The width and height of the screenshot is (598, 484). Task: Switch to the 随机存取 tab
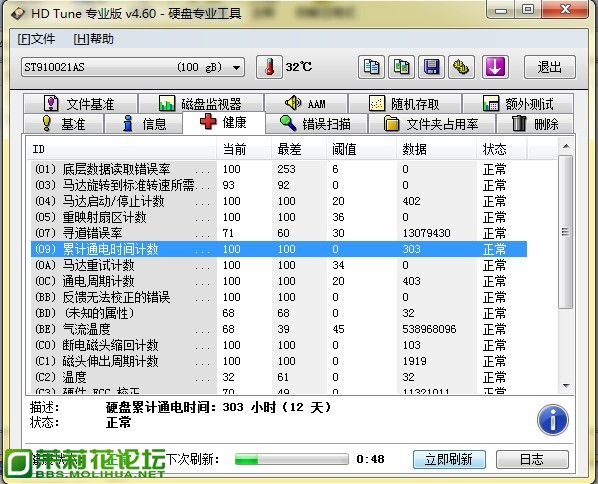405,103
